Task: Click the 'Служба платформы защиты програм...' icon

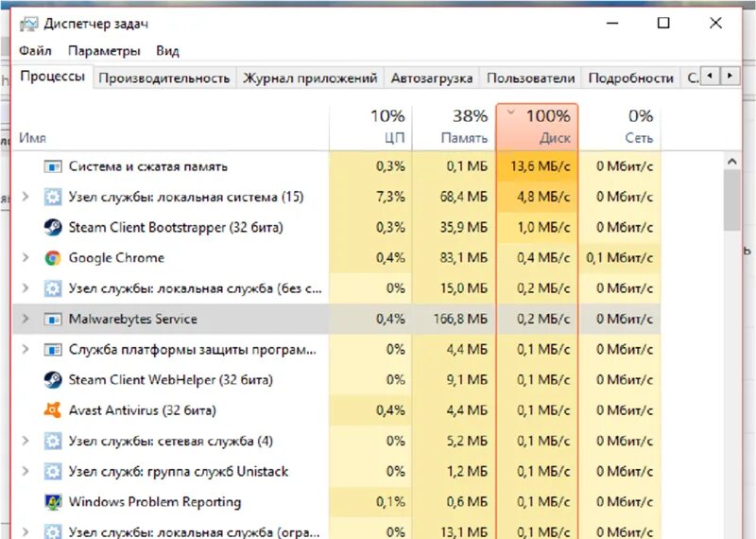Action: (x=53, y=349)
